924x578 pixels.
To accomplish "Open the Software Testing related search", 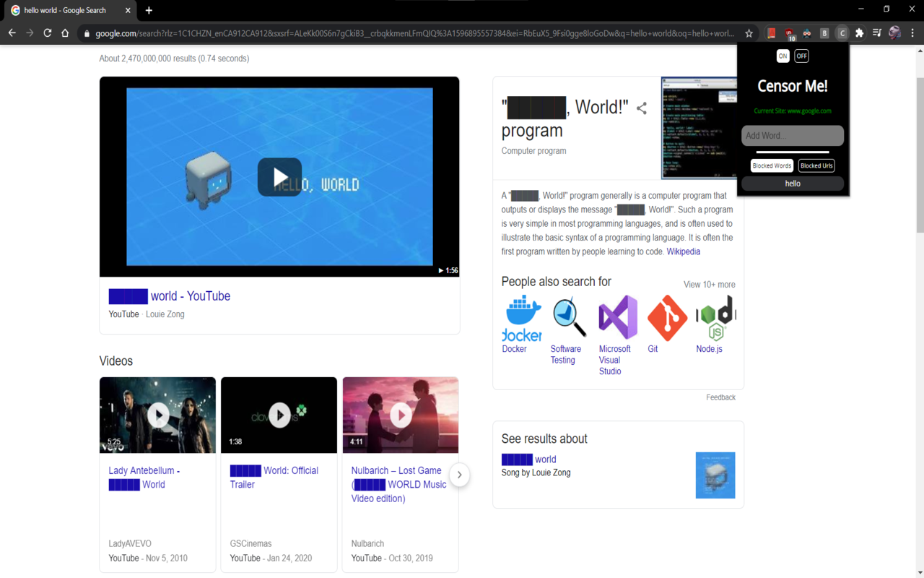I will pyautogui.click(x=569, y=329).
